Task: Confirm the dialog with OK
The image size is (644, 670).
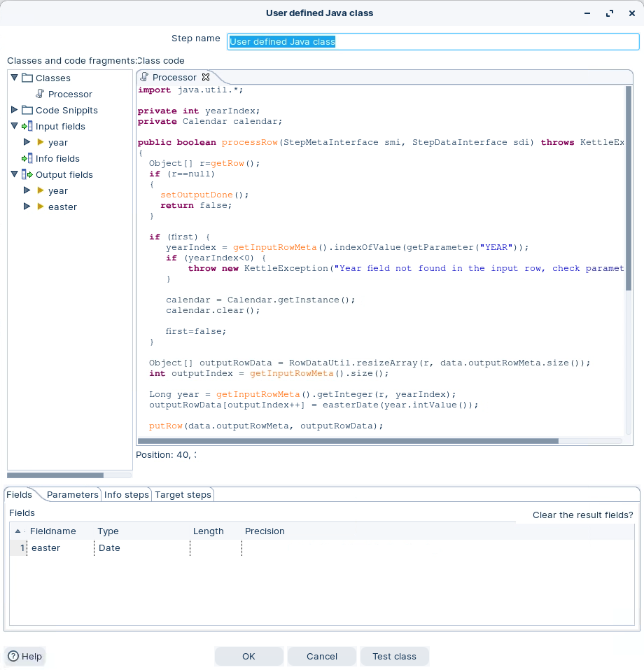Action: pos(248,657)
